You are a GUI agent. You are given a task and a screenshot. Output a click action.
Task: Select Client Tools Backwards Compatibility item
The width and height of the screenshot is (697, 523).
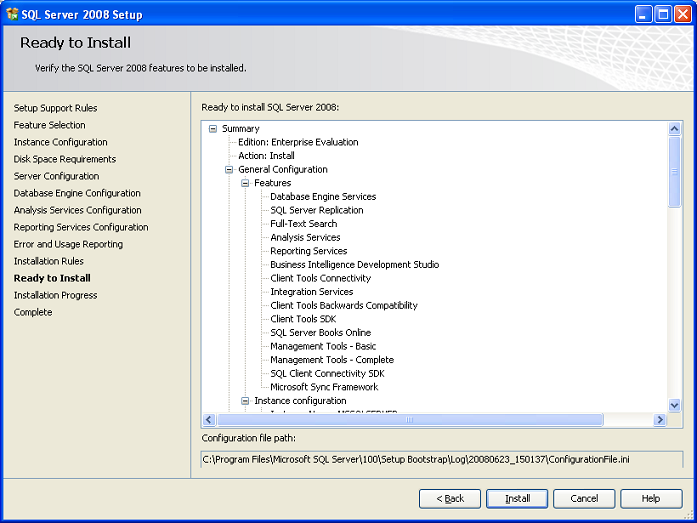[x=344, y=306]
